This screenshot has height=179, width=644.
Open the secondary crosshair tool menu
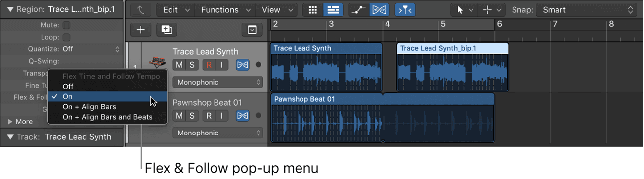coord(492,9)
